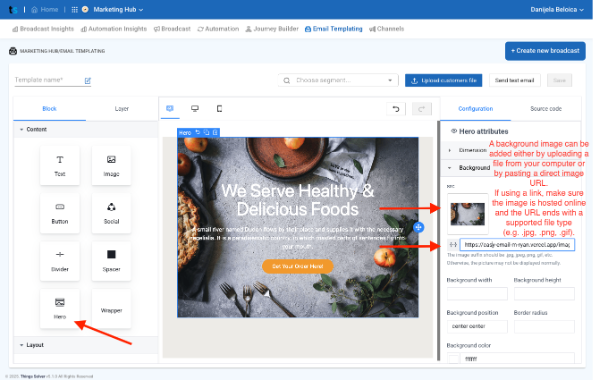Open the Marketing Hub dropdown
The height and width of the screenshot is (380, 593).
(118, 10)
